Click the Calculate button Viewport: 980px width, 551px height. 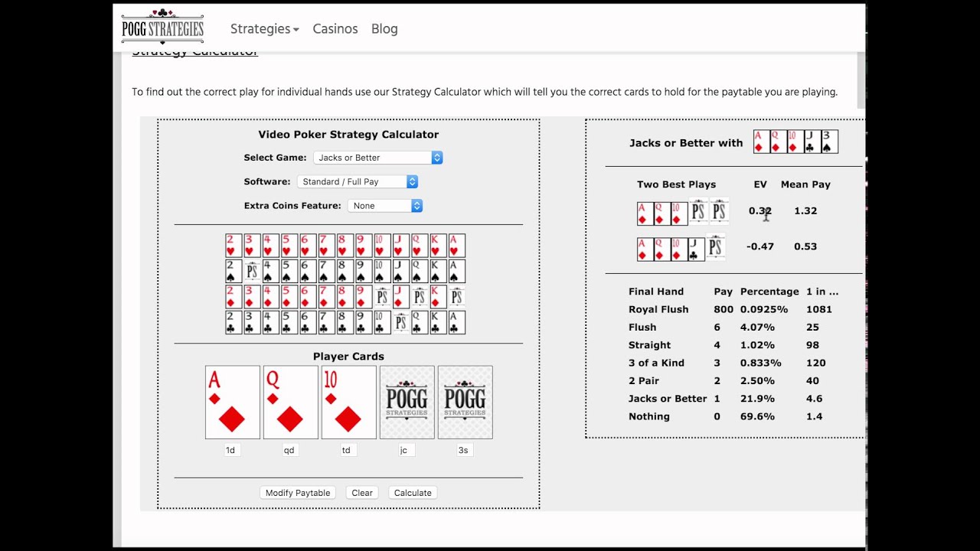pos(413,493)
